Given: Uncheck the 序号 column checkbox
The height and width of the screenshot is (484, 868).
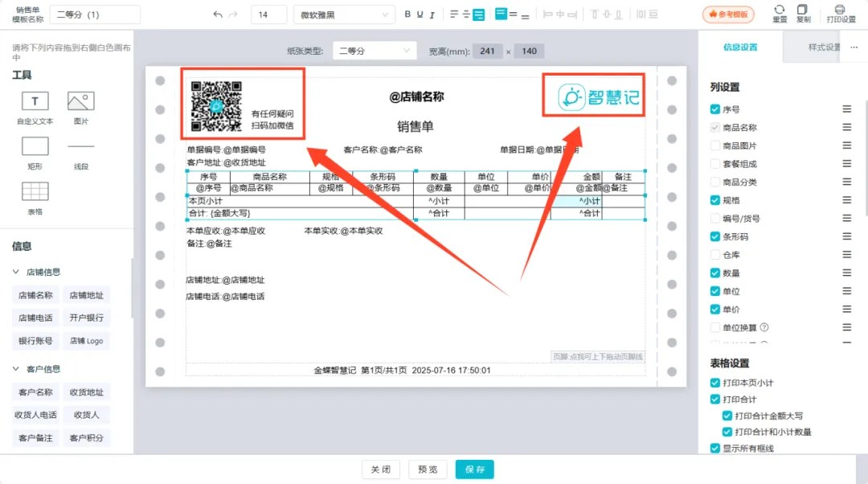Looking at the screenshot, I should coord(715,109).
